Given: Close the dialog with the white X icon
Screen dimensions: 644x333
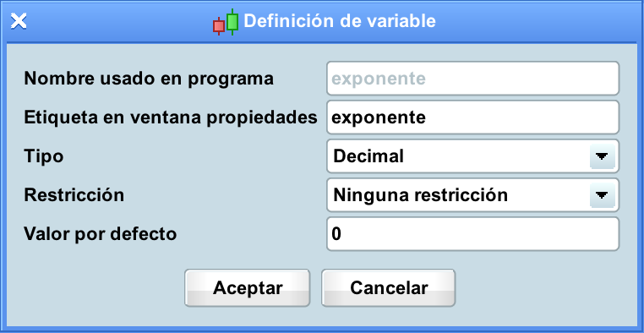Looking at the screenshot, I should (x=19, y=20).
